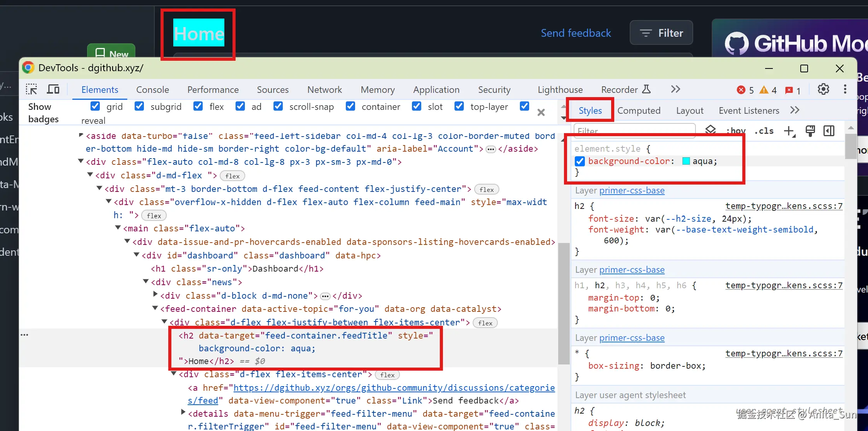This screenshot has width=868, height=431.
Task: Uncheck the flex badge checkbox
Action: click(198, 106)
